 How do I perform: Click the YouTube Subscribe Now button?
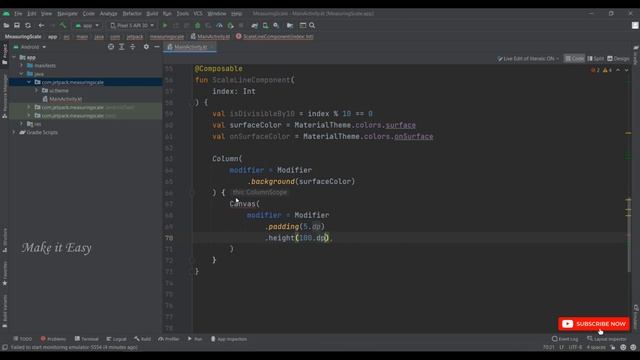coord(594,324)
